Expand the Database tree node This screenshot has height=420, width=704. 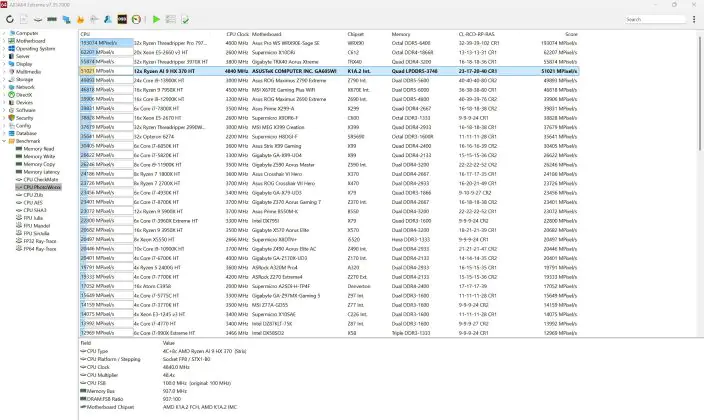click(4, 133)
